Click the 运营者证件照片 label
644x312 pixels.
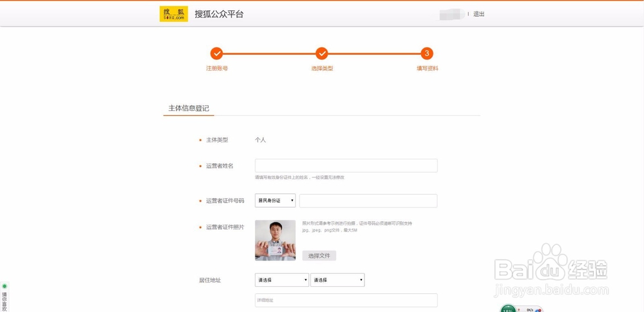(x=225, y=227)
